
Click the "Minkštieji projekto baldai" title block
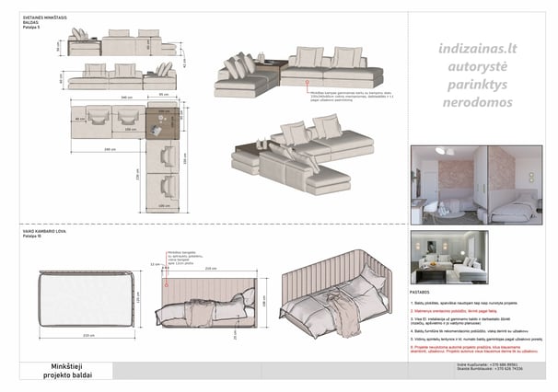tap(67, 371)
